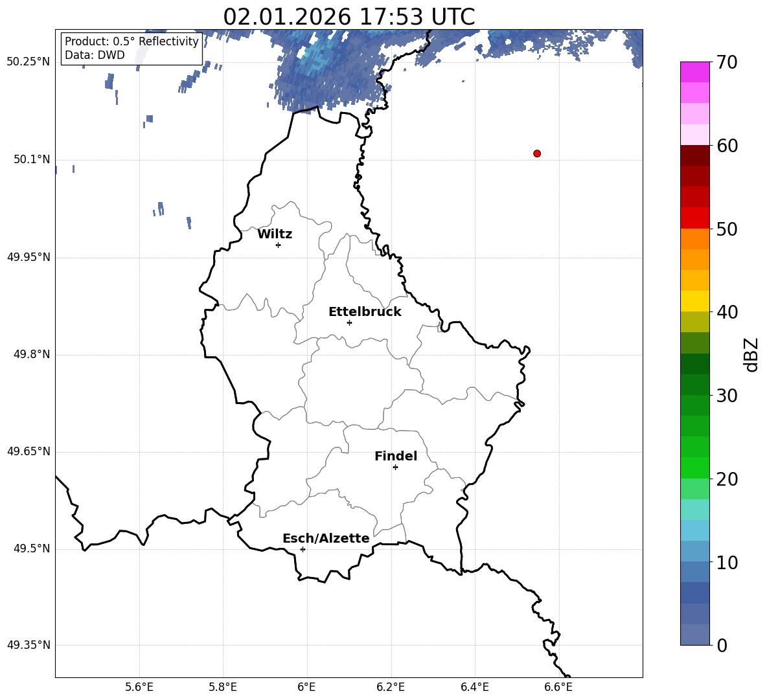Click the 30 value on the colorbar
The image size is (767, 700).
[727, 396]
